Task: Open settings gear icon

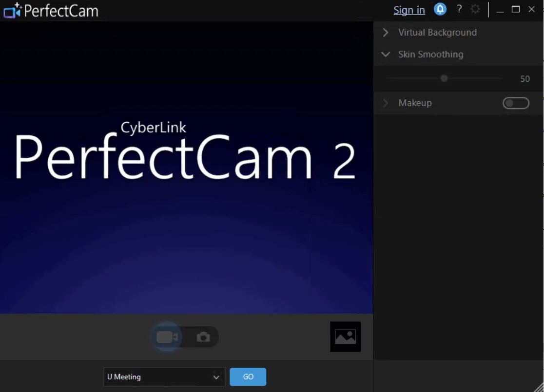Action: point(475,9)
